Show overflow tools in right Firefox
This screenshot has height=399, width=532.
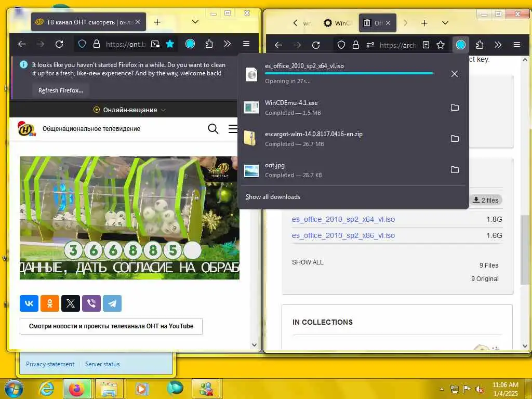[498, 45]
